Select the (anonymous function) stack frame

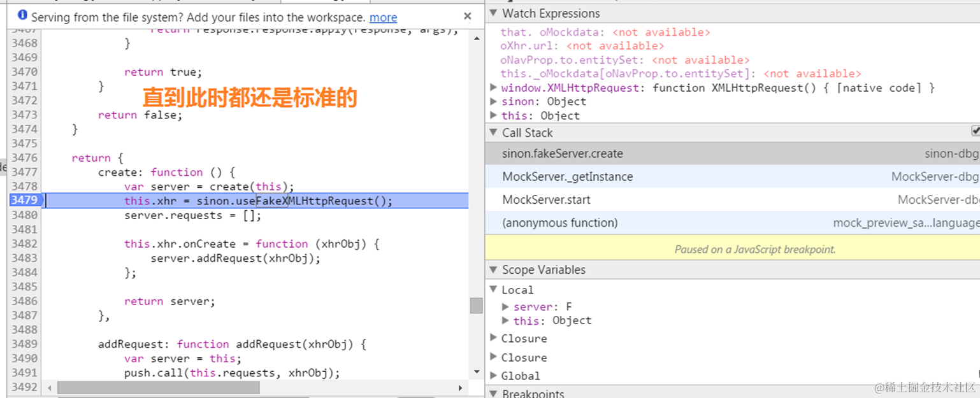[732, 223]
